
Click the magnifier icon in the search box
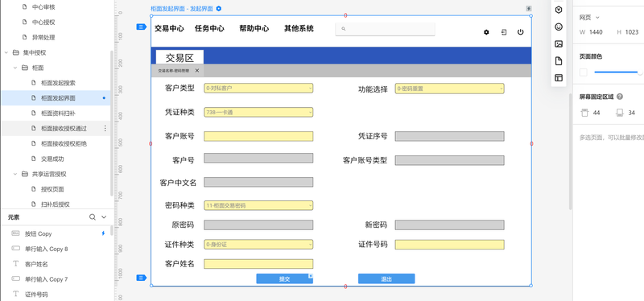pos(344,29)
